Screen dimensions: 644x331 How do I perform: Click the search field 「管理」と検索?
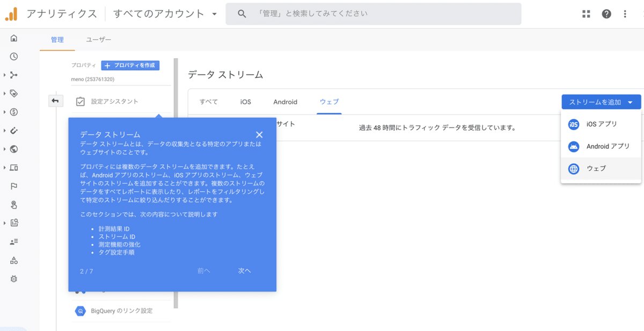coord(374,14)
